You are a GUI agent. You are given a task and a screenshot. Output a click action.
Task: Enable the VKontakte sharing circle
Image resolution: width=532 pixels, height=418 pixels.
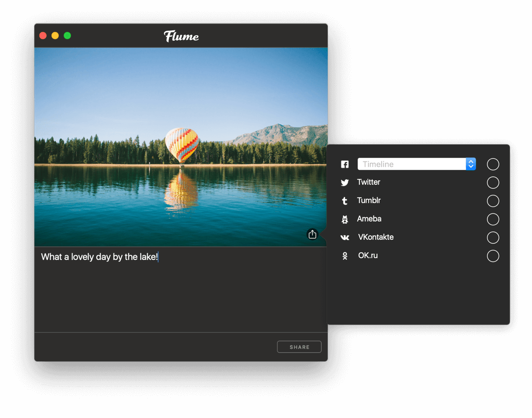(x=493, y=238)
